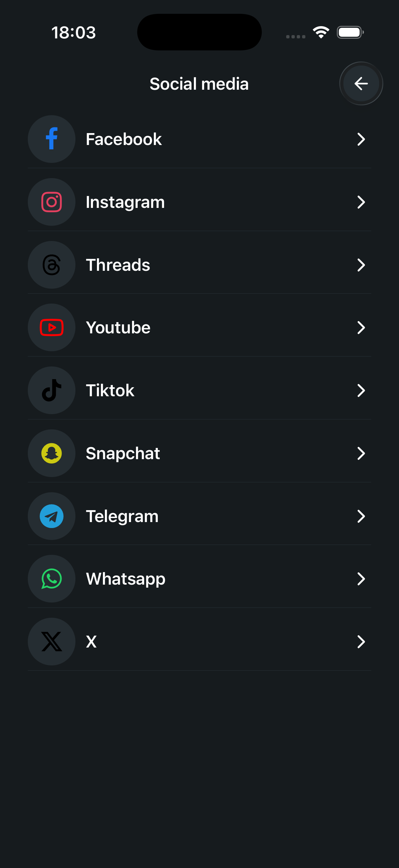Open the Snapchat text label
Viewport: 399px width, 868px height.
pyautogui.click(x=123, y=453)
